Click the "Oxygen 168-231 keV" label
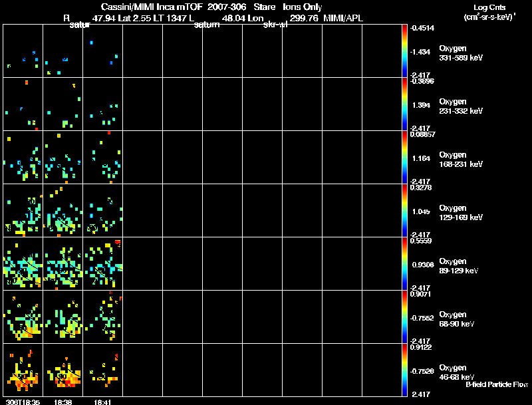532x405 pixels. [x=461, y=160]
